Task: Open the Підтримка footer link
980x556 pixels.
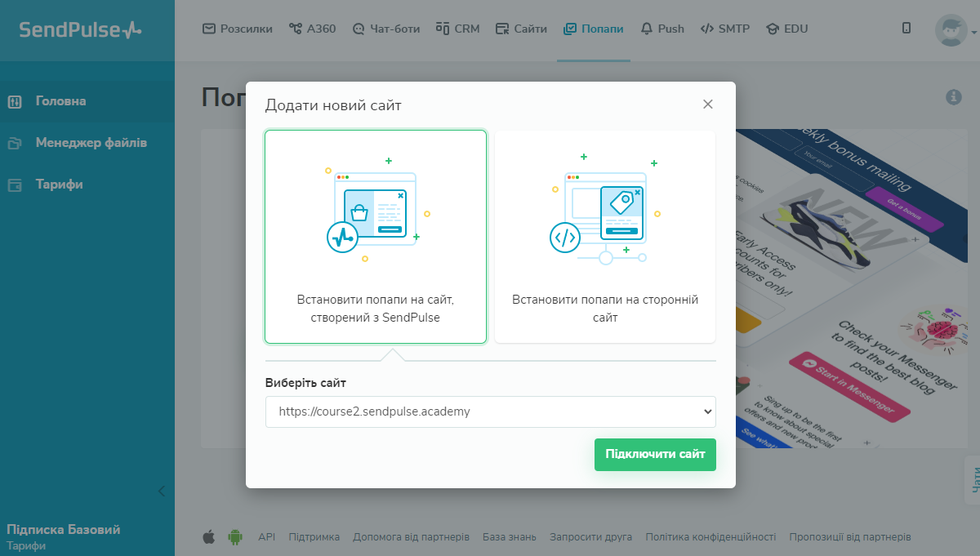Action: [314, 537]
